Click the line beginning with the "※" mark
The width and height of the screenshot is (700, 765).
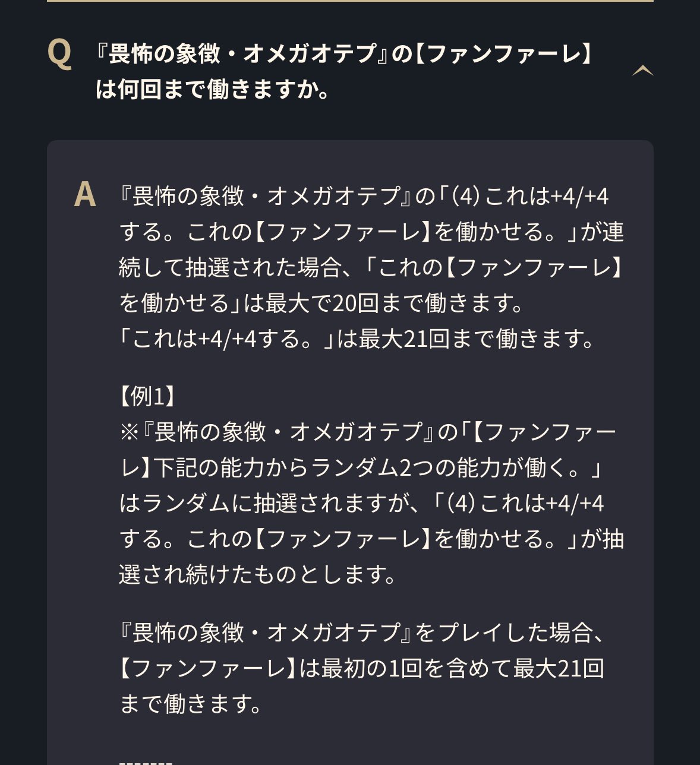click(368, 432)
